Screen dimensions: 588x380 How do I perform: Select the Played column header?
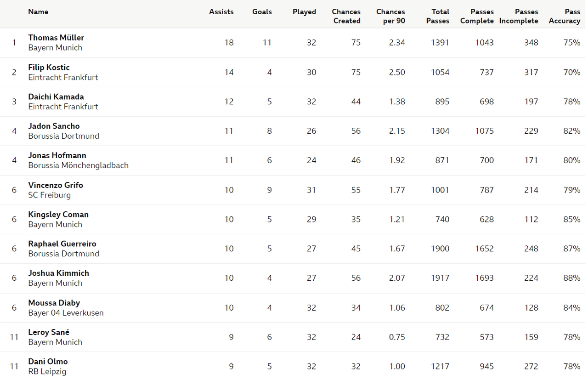[x=305, y=12]
